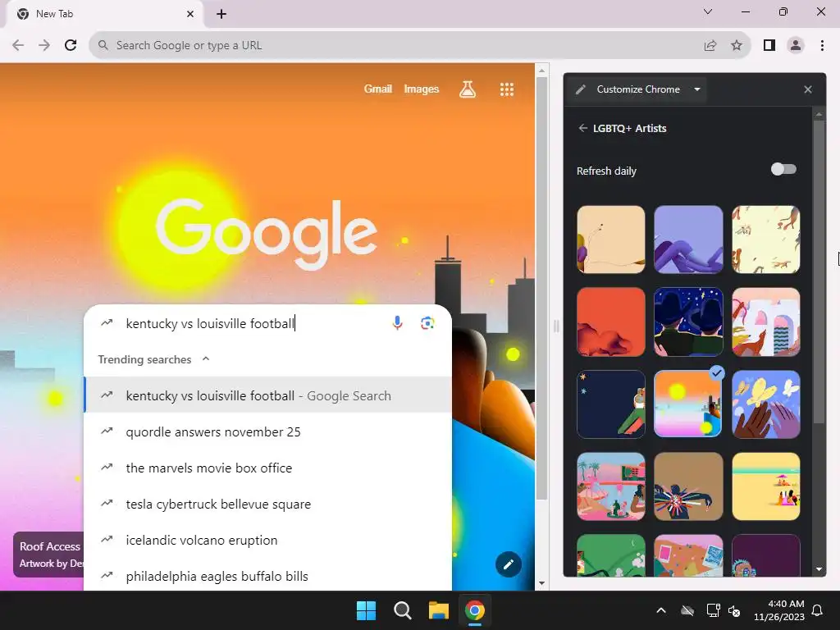This screenshot has width=840, height=630.
Task: Click the selected orange sunset theme
Action: [688, 404]
